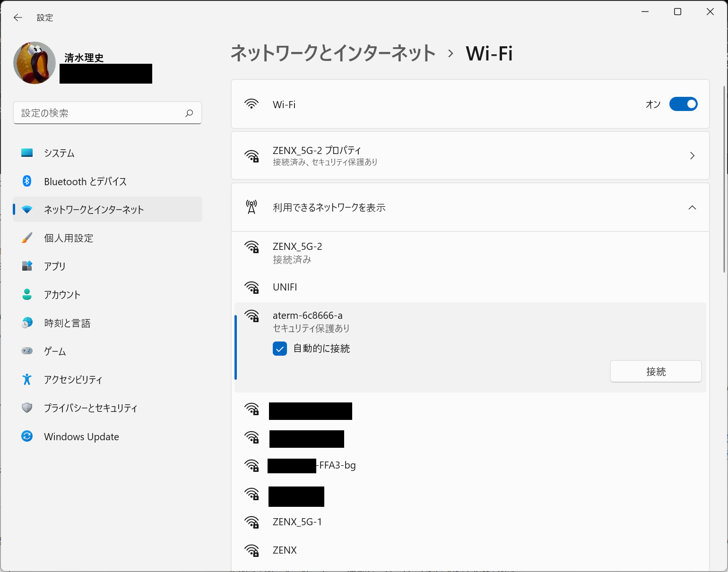The height and width of the screenshot is (572, 728).
Task: Click ZENX_5G-2 プロパティ secured Wi-Fi icon
Action: click(x=251, y=156)
